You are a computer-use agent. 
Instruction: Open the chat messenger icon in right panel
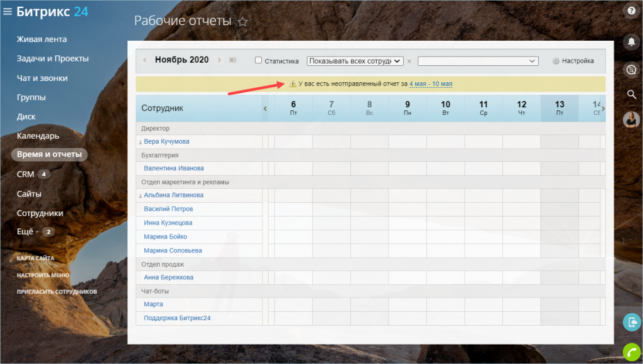[632, 69]
